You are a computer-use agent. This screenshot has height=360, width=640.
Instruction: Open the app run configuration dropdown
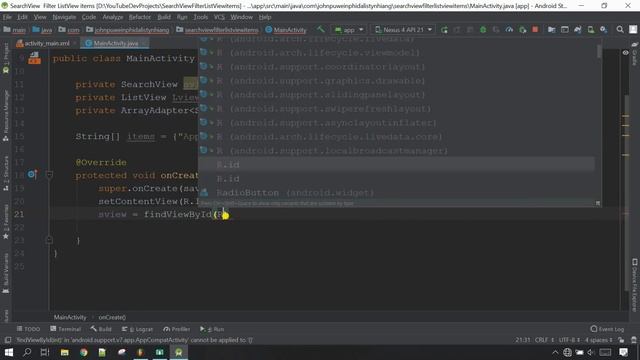[x=349, y=30]
